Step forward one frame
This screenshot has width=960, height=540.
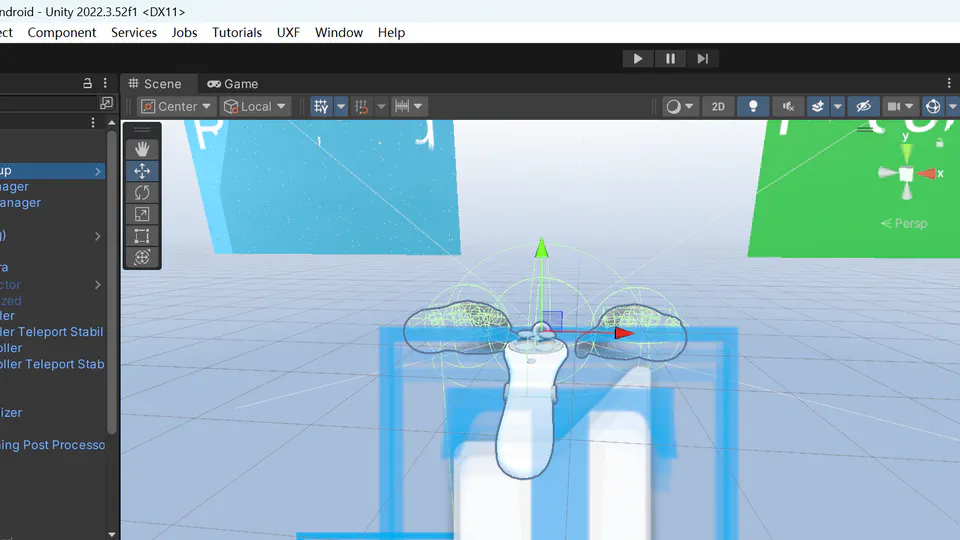(x=703, y=59)
